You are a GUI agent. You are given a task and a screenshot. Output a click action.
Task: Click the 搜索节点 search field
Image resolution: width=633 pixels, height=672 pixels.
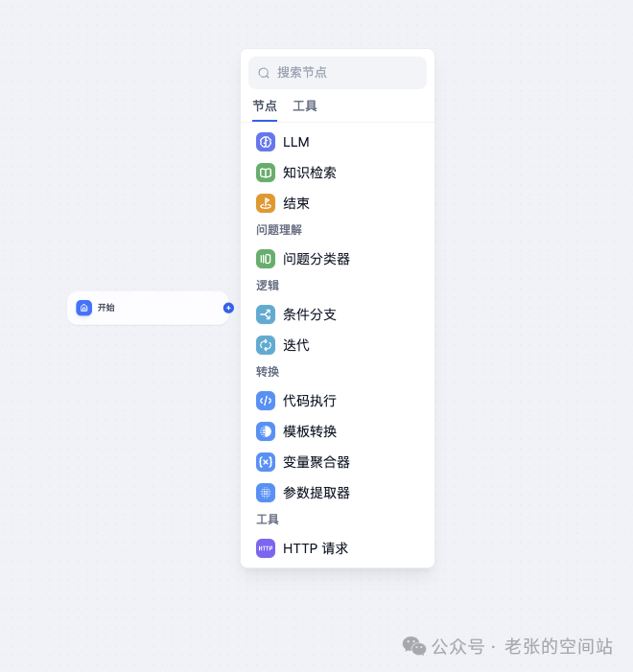tap(338, 73)
